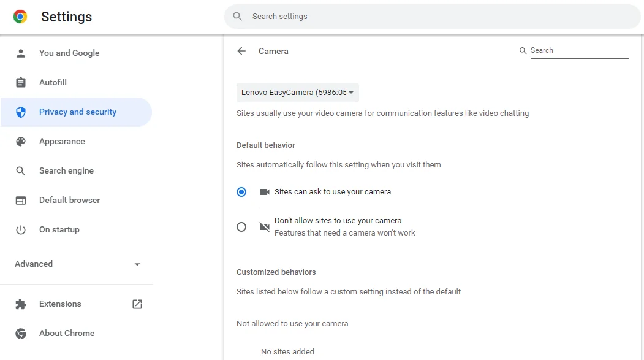Click the Camera page Search field
Viewport: 644px width, 360px height.
coord(579,50)
